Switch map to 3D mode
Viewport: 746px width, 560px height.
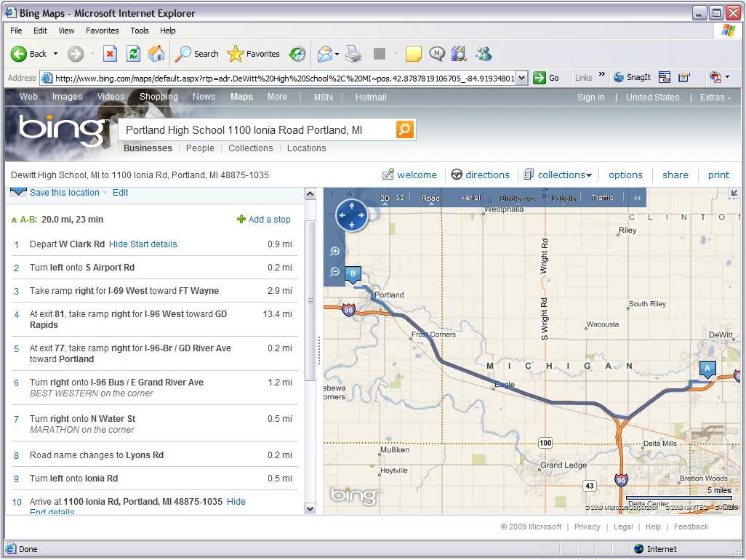(x=401, y=197)
